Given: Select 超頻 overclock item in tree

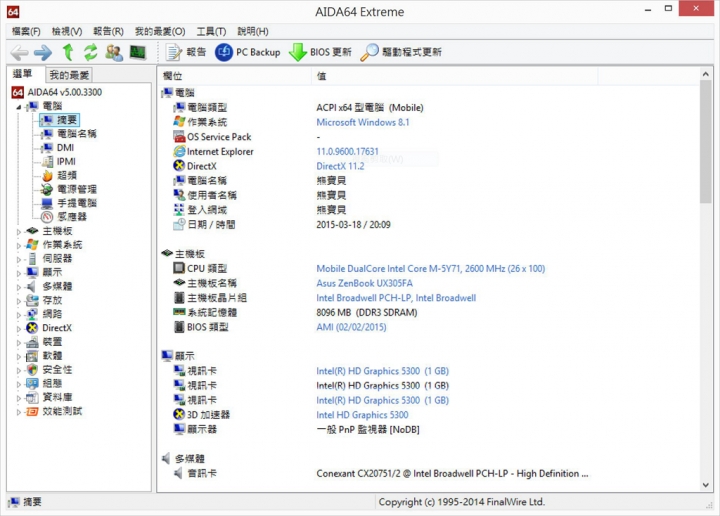Looking at the screenshot, I should pyautogui.click(x=59, y=175).
